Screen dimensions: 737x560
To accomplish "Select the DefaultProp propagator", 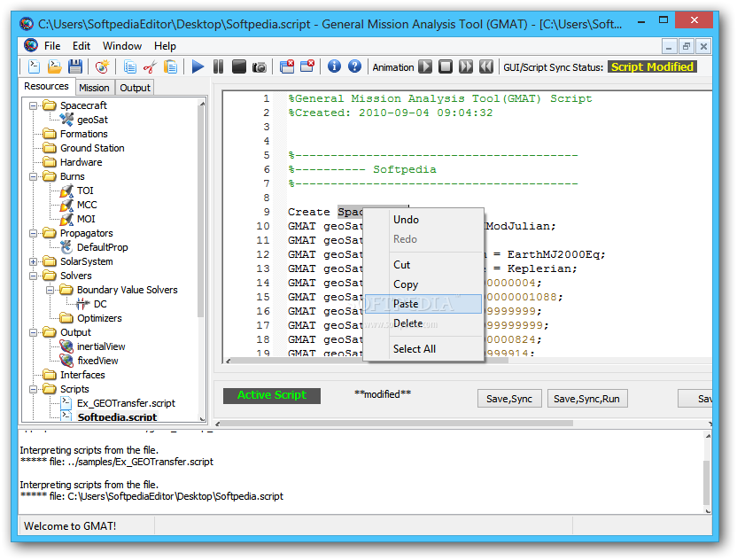I will pyautogui.click(x=102, y=247).
